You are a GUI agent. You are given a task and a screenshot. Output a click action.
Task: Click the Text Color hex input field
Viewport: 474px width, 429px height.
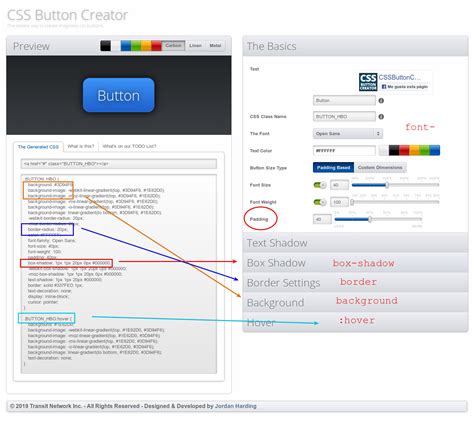pos(344,151)
